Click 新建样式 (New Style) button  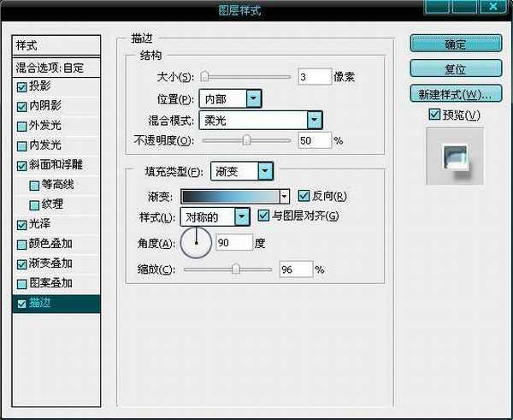[x=455, y=93]
